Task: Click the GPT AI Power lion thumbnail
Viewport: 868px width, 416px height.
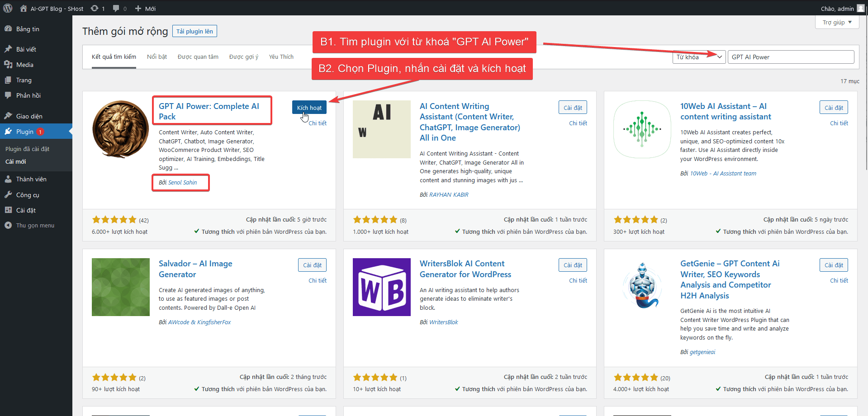Action: click(120, 129)
